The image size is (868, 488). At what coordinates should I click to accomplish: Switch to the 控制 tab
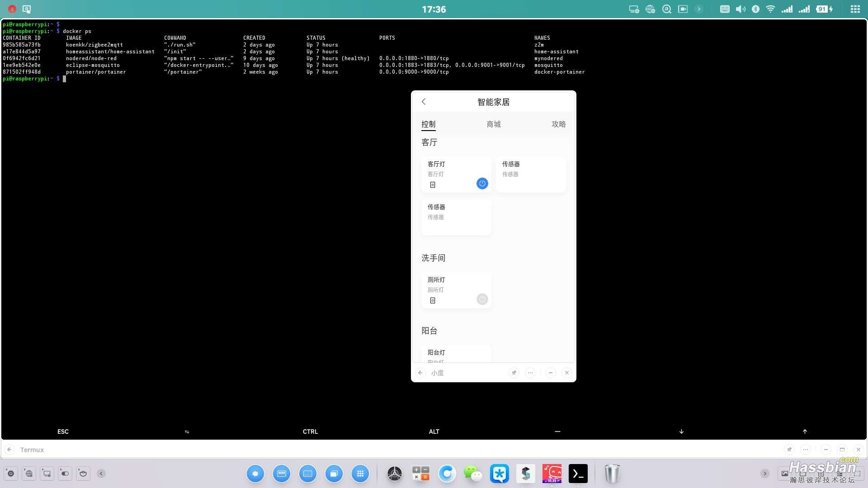[429, 124]
